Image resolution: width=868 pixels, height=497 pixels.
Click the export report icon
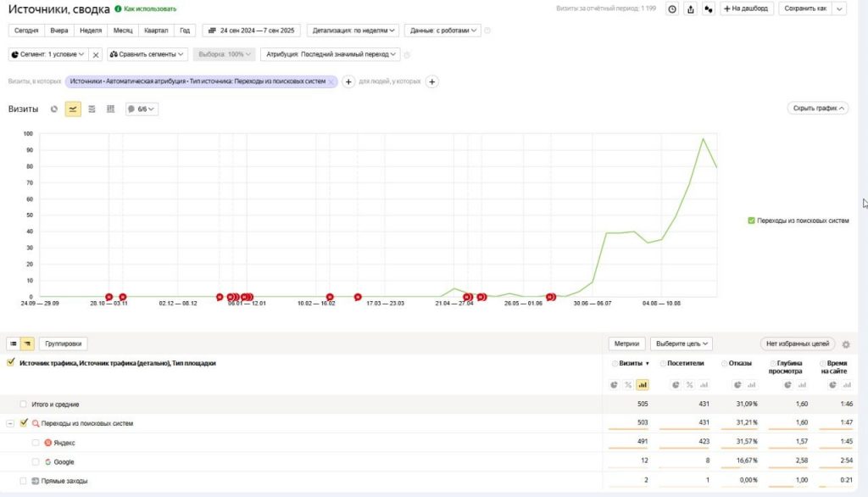point(691,8)
